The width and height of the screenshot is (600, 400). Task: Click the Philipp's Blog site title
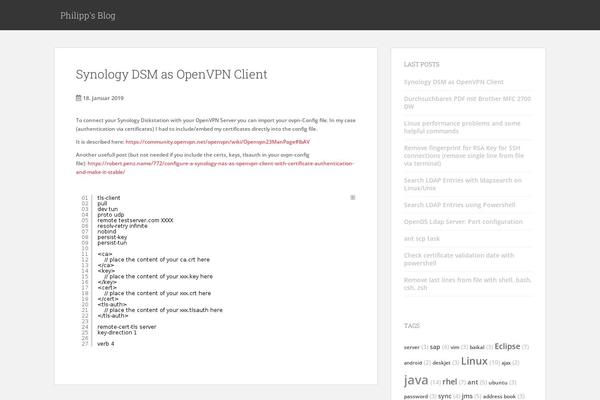[88, 16]
